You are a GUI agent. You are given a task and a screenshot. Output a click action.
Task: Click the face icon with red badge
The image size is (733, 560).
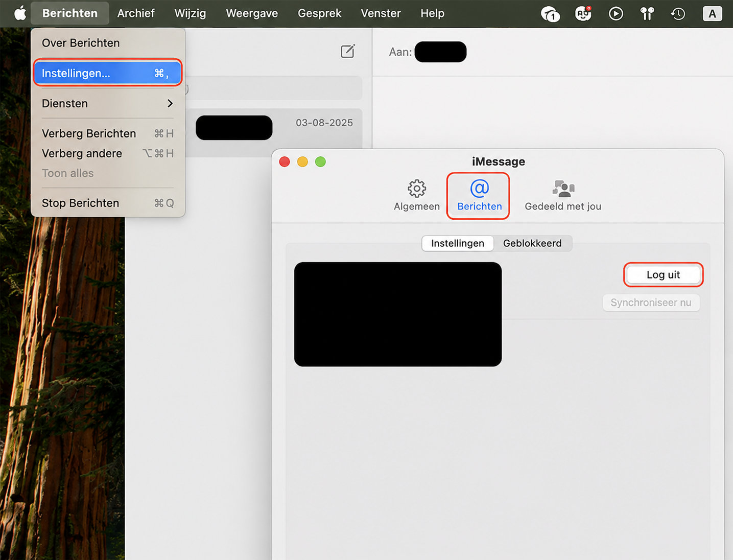(583, 13)
